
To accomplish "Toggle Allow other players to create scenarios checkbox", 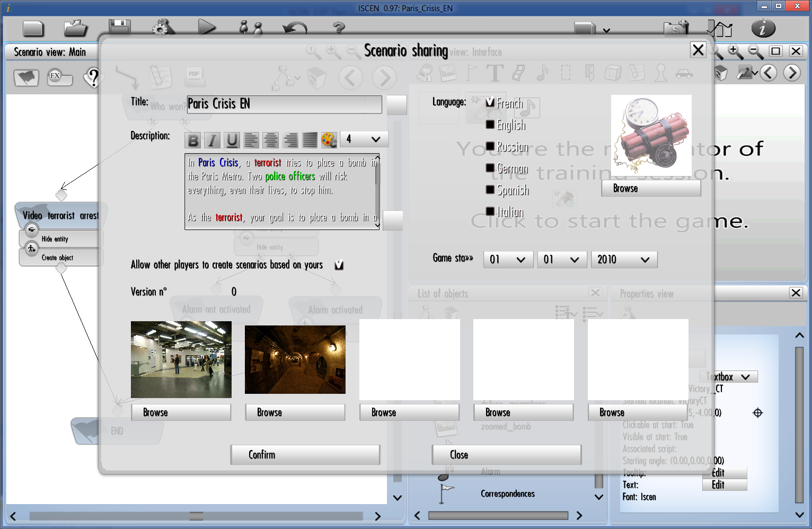I will (x=339, y=265).
